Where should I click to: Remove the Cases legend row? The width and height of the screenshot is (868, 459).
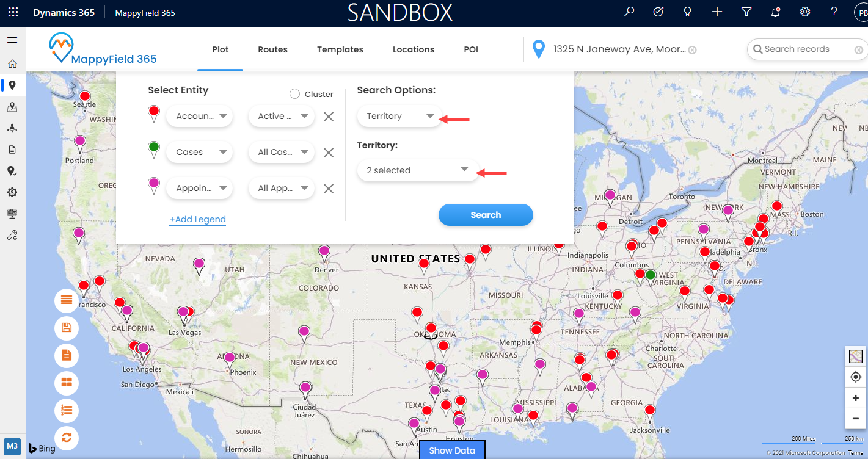coord(329,153)
